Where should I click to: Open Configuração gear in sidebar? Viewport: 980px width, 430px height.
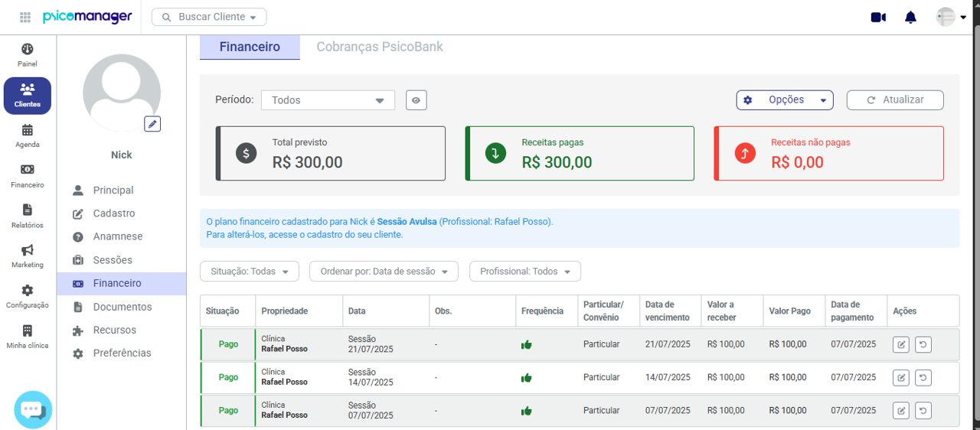(x=28, y=297)
